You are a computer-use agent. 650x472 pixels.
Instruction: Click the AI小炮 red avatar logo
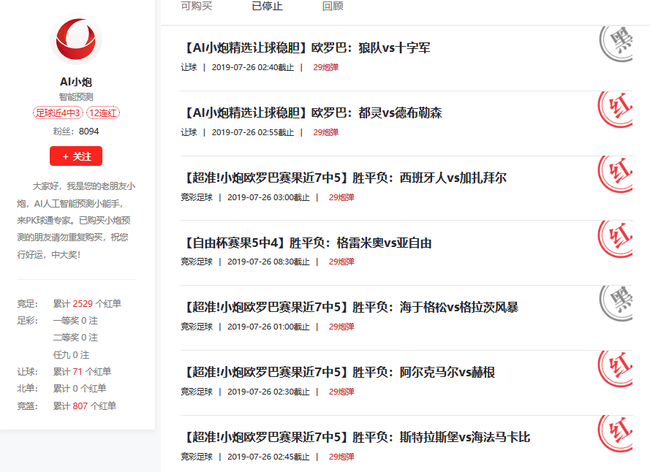pyautogui.click(x=76, y=39)
